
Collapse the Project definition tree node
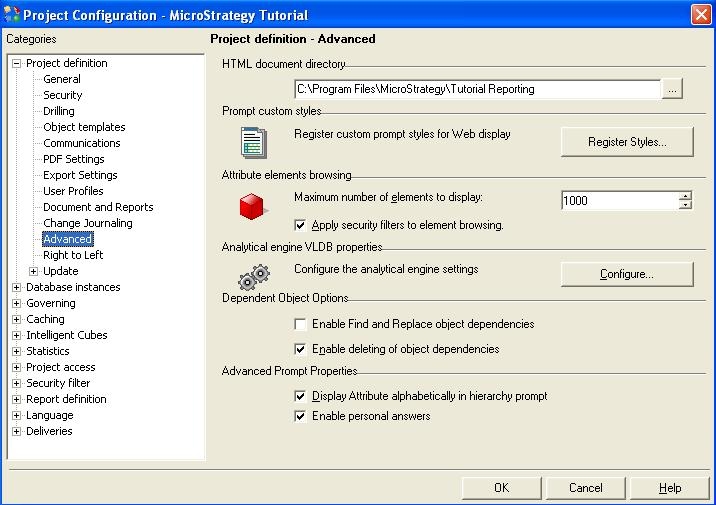coord(17,64)
